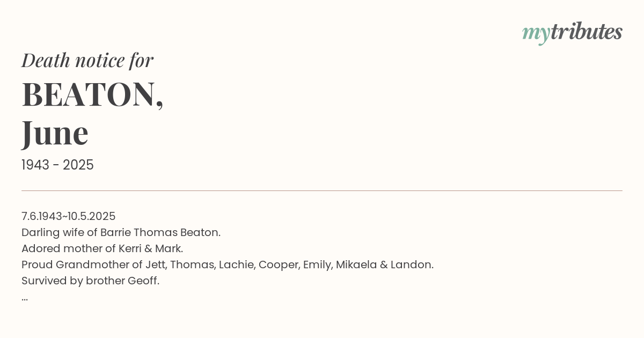Image resolution: width=644 pixels, height=338 pixels.
Task: Click the 7.6.1943~10.5.2025 date line
Action: pyautogui.click(x=68, y=216)
